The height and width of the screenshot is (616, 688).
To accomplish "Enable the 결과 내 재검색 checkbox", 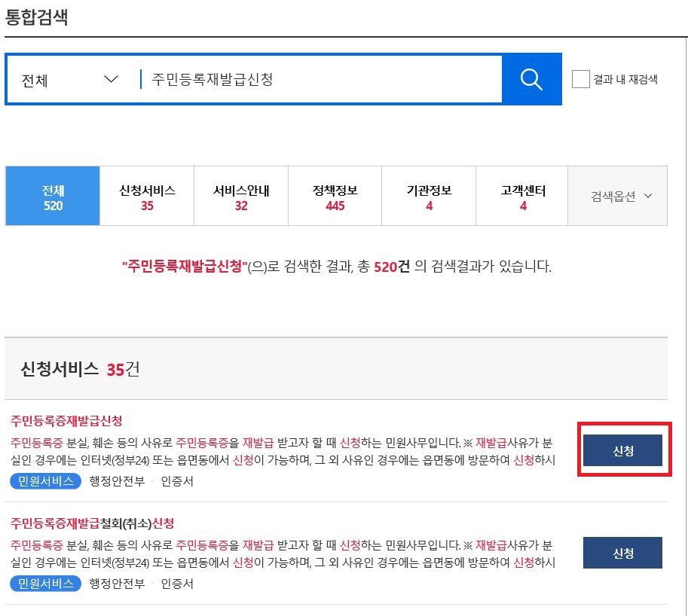I will (x=580, y=79).
